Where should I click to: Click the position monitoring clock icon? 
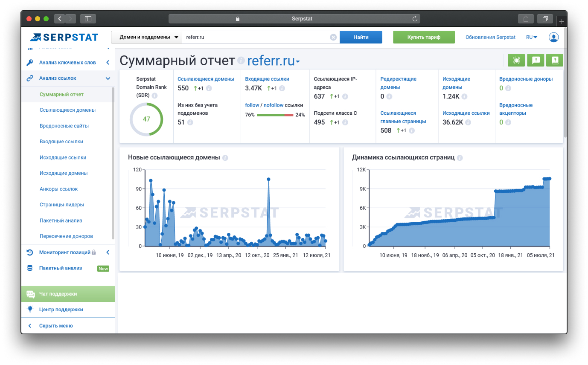30,252
